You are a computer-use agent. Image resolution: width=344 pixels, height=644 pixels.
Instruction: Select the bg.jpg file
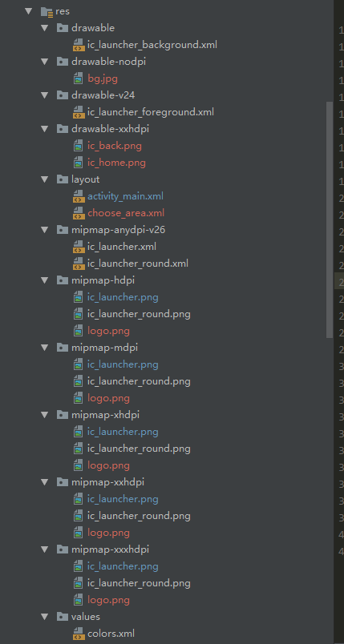pos(103,78)
